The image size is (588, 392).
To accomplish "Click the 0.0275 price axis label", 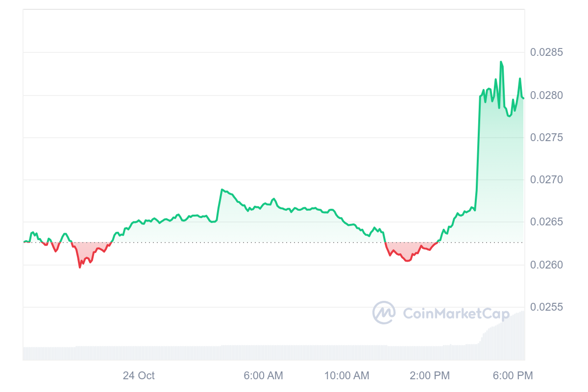I will point(546,138).
